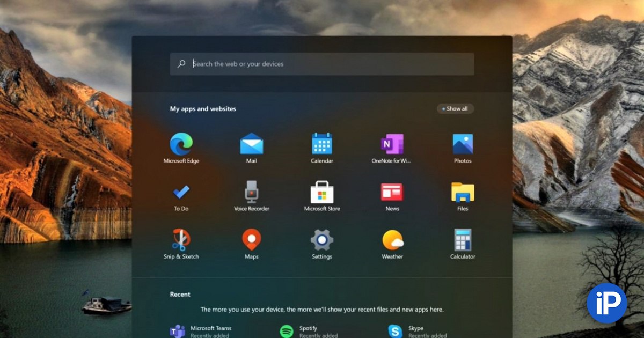Click the magnifier search icon
Screen dimensions: 644x338
(x=181, y=64)
